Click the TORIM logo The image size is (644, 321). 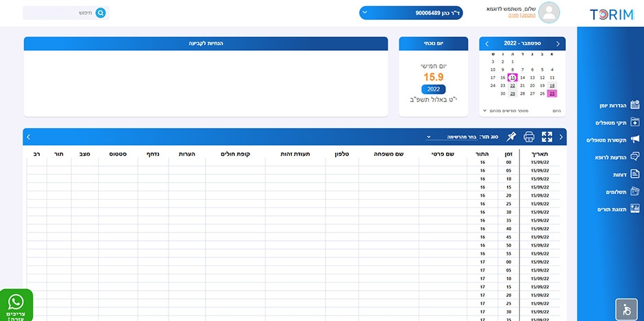611,14
